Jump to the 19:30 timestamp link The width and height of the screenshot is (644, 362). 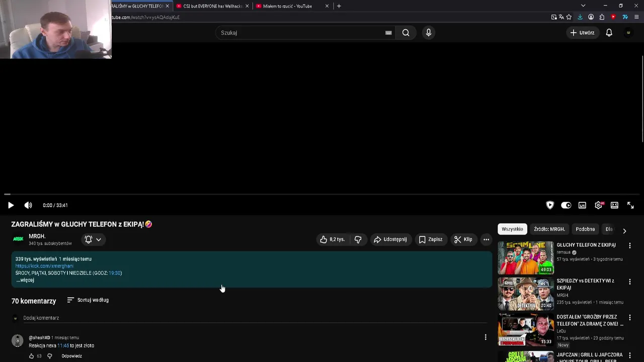coord(115,273)
